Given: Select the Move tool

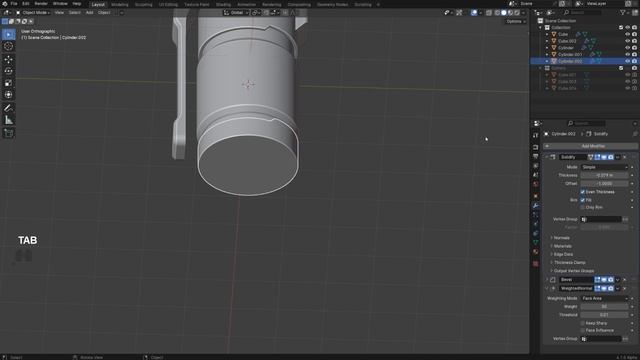Looking at the screenshot, I should (x=9, y=60).
